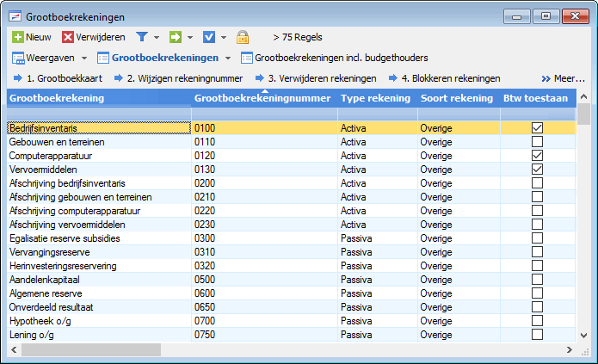The width and height of the screenshot is (598, 364).
Task: Click filter field under Grootboekrekening column
Action: (99, 114)
